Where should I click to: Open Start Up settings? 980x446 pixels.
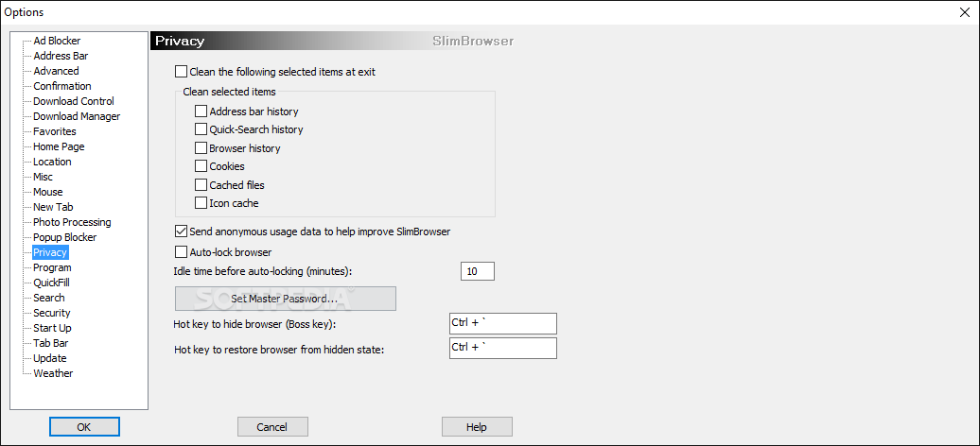pos(53,328)
